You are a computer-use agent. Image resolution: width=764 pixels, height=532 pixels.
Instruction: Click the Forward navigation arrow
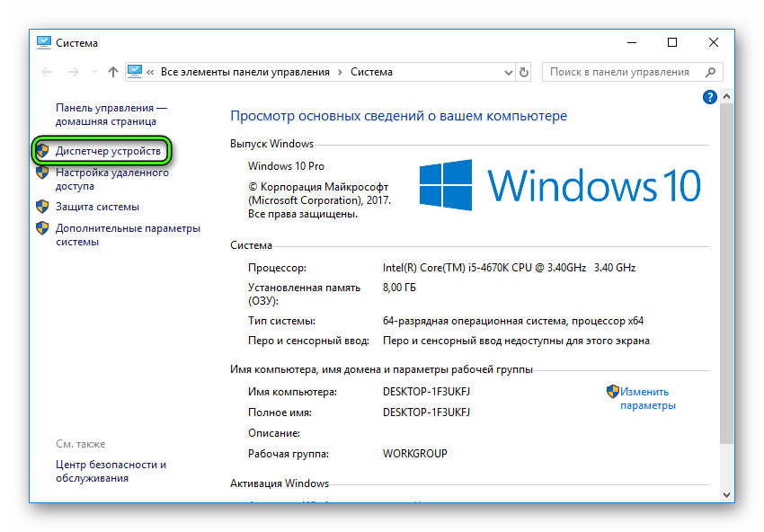(x=73, y=72)
